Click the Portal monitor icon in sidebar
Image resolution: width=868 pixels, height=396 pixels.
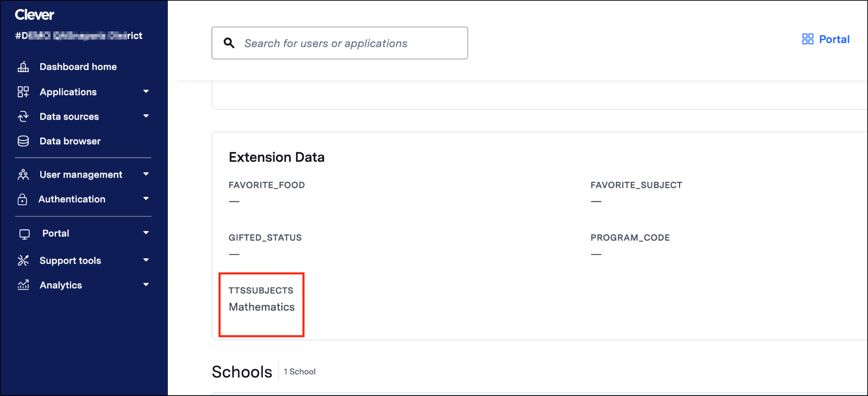(25, 234)
